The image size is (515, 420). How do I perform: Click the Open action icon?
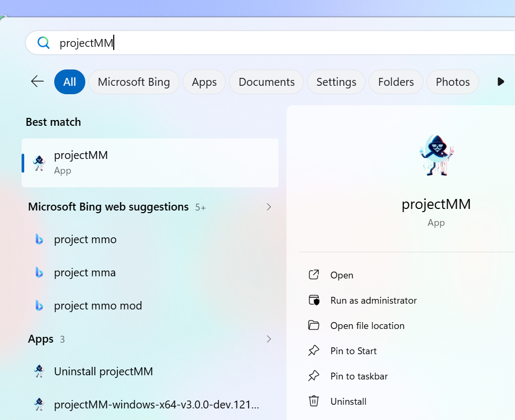point(314,275)
